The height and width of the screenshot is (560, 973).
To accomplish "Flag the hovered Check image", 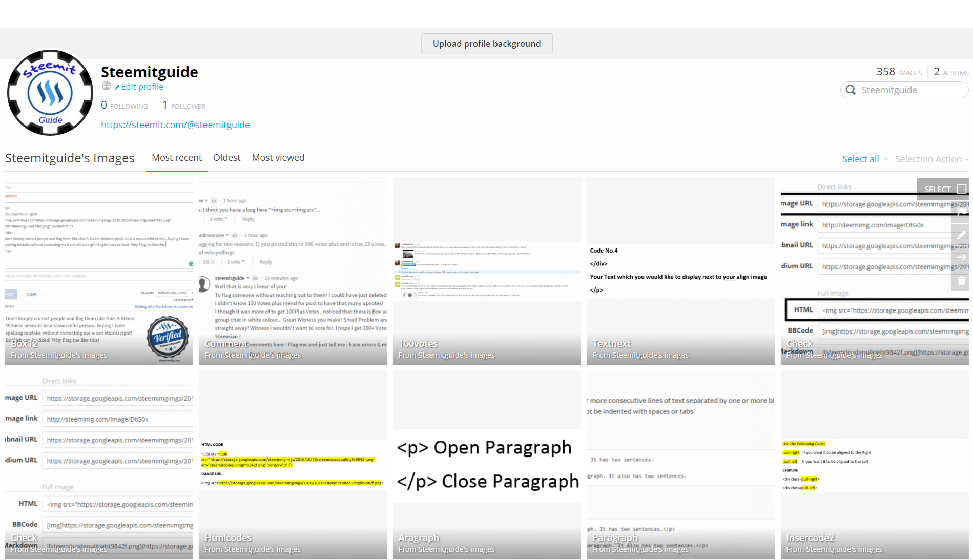I will [961, 212].
